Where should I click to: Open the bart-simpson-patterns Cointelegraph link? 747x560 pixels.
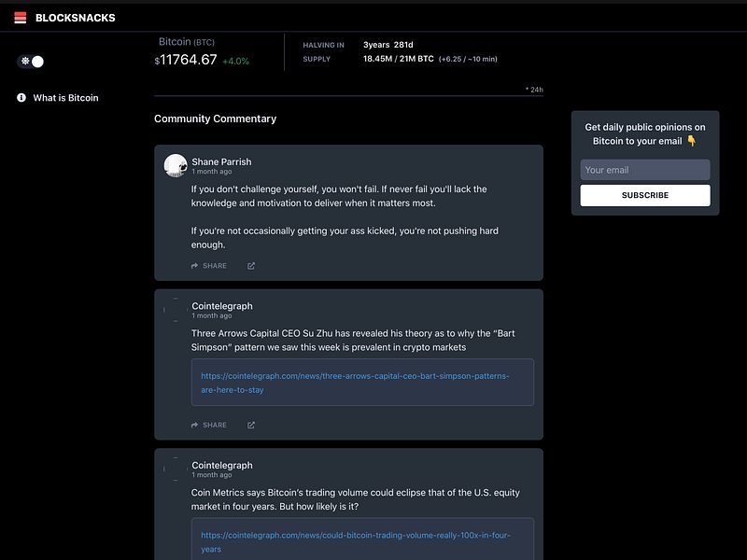tap(355, 383)
